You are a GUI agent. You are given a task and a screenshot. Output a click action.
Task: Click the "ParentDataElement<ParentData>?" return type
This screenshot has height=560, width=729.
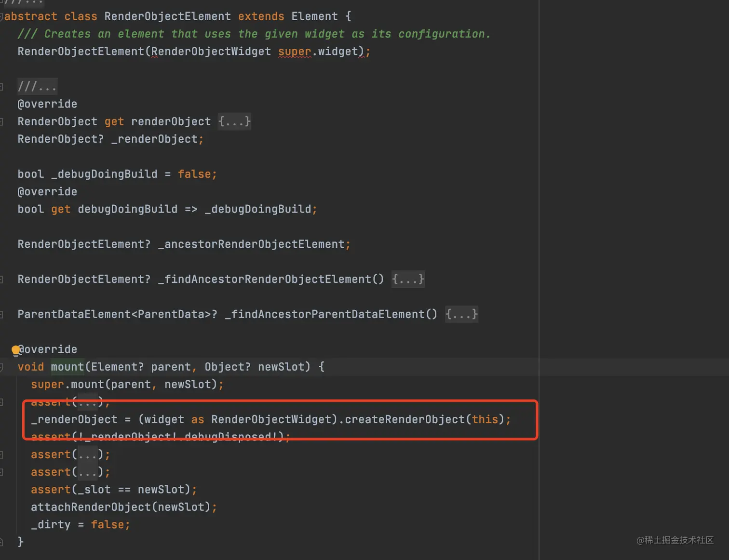(118, 314)
